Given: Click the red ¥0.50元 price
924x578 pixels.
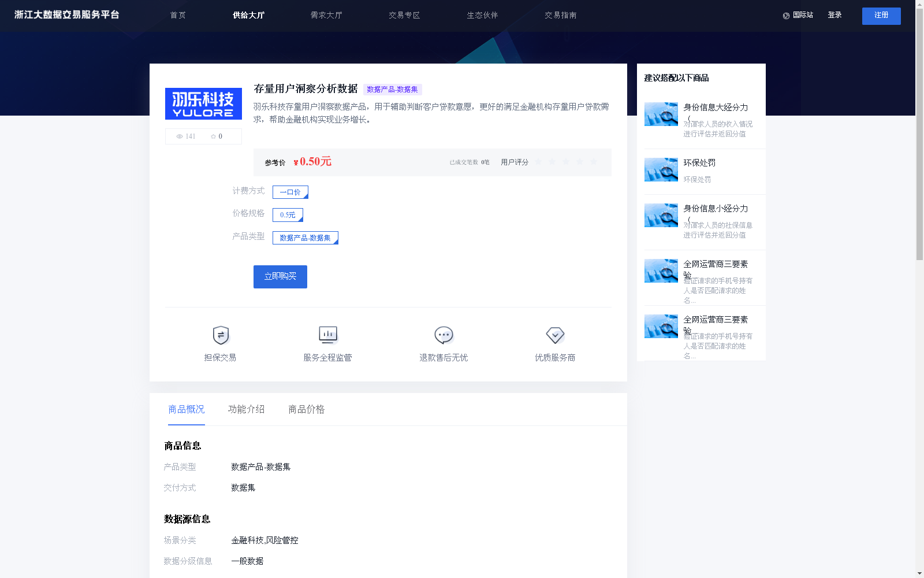Looking at the screenshot, I should click(x=312, y=162).
